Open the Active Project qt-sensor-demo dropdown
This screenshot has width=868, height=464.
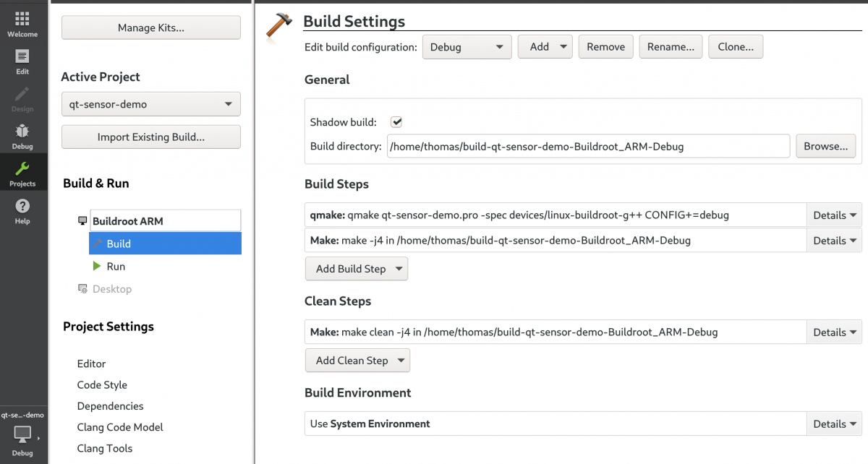coord(150,104)
